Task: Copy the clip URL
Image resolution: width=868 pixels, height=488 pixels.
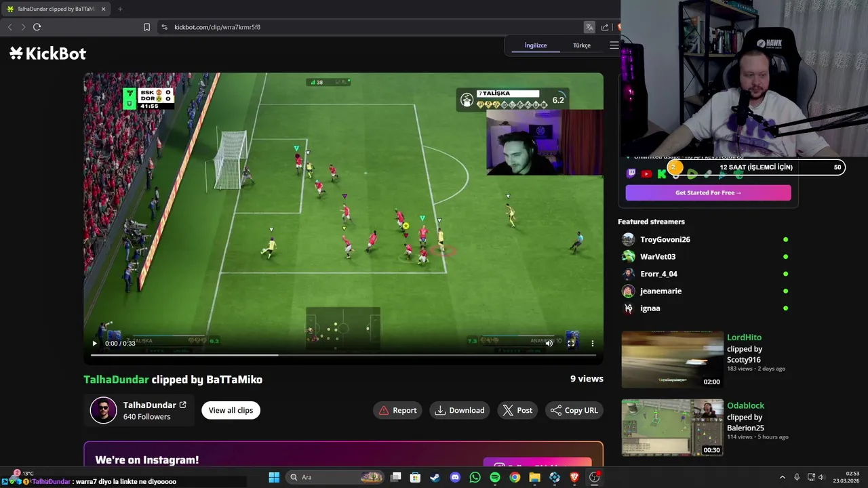Action: point(574,410)
